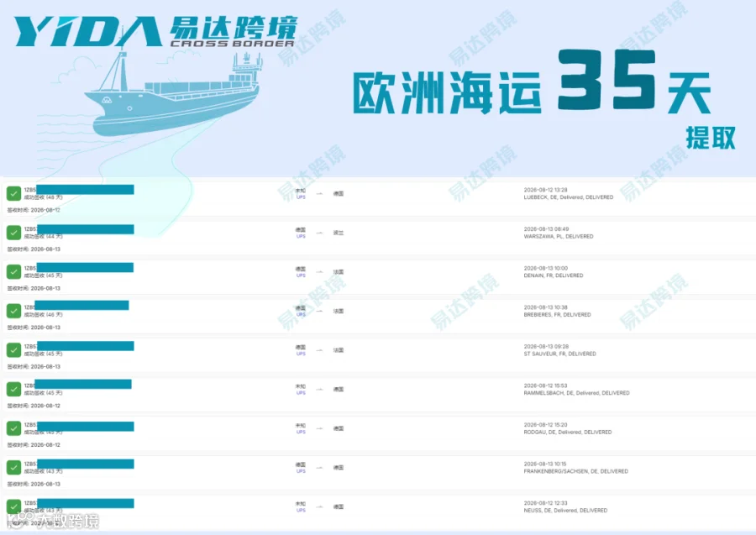Click the arrow between origin and destination in RODGAU row
The image size is (756, 535).
point(319,428)
